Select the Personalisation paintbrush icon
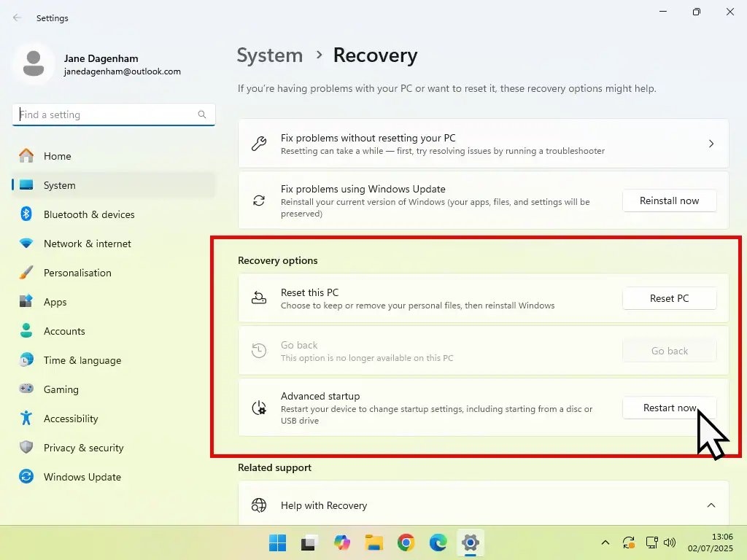Image resolution: width=747 pixels, height=560 pixels. (26, 273)
